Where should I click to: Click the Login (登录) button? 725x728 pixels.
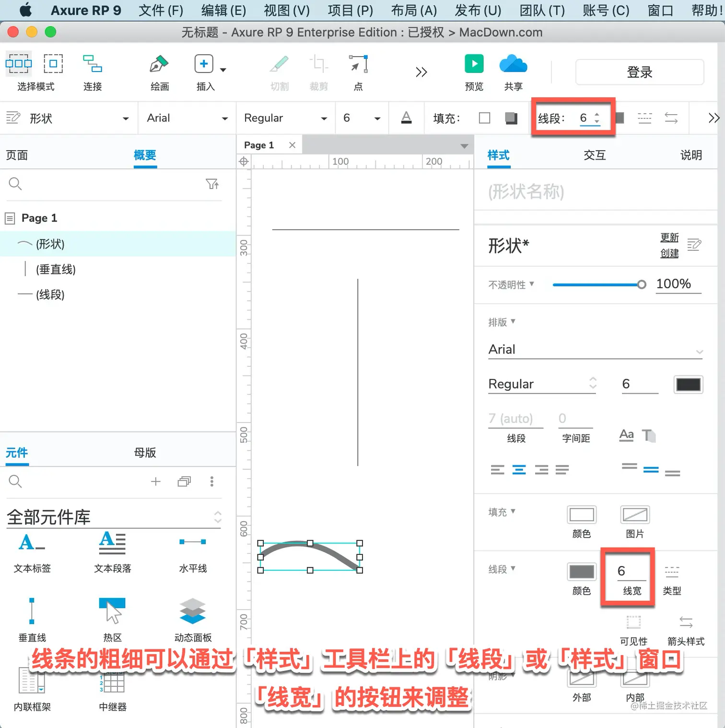point(640,72)
